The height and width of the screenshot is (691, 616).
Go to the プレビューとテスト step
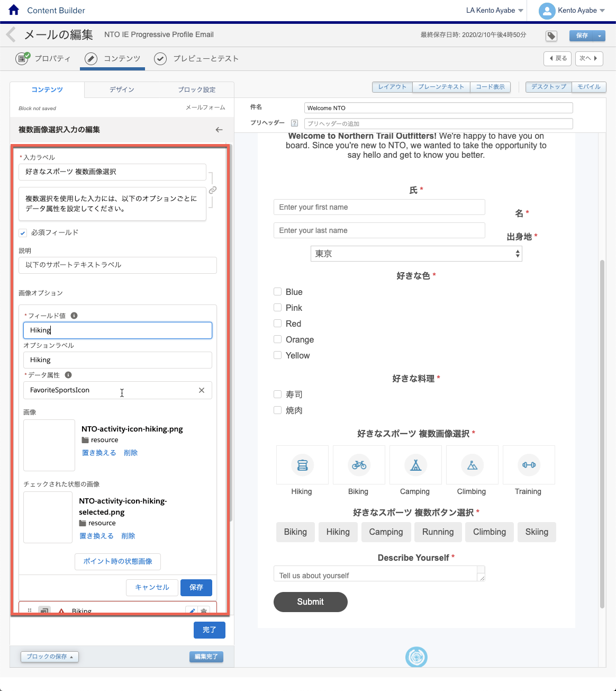point(196,59)
